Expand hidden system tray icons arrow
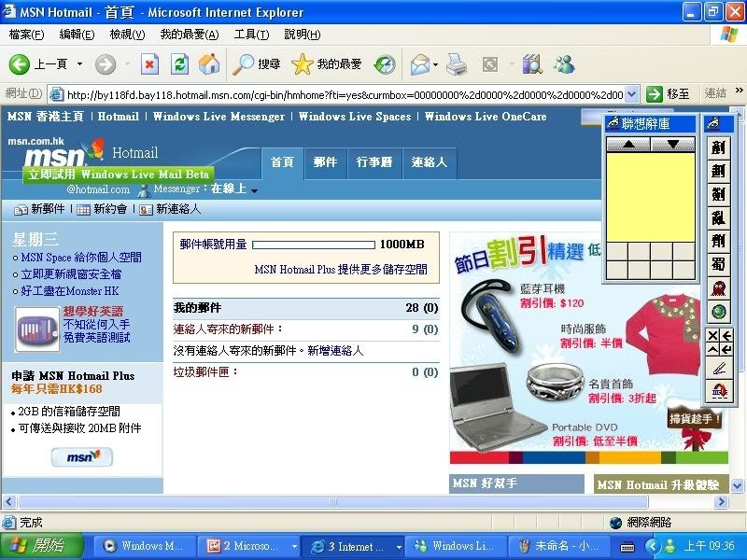 652,546
